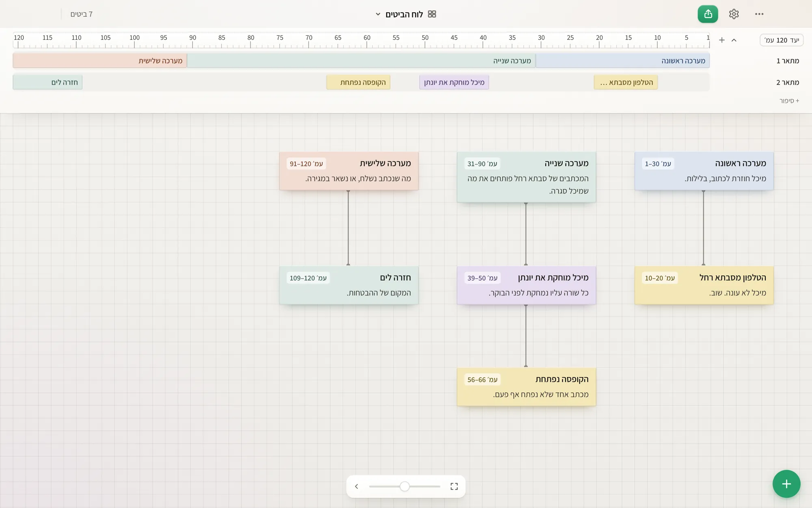Viewport: 812px width, 508px height.
Task: Expand the לוח הביטים title dropdown chevron
Action: pyautogui.click(x=378, y=14)
